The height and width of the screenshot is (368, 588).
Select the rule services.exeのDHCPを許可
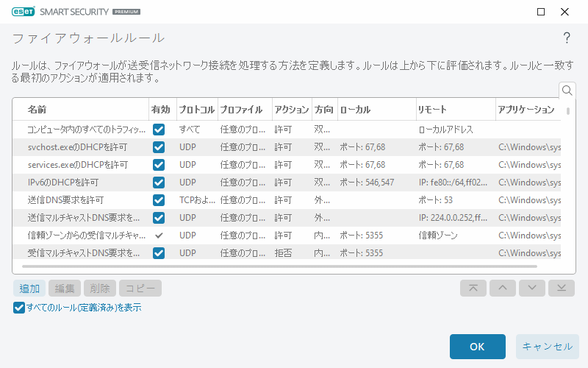287,165
